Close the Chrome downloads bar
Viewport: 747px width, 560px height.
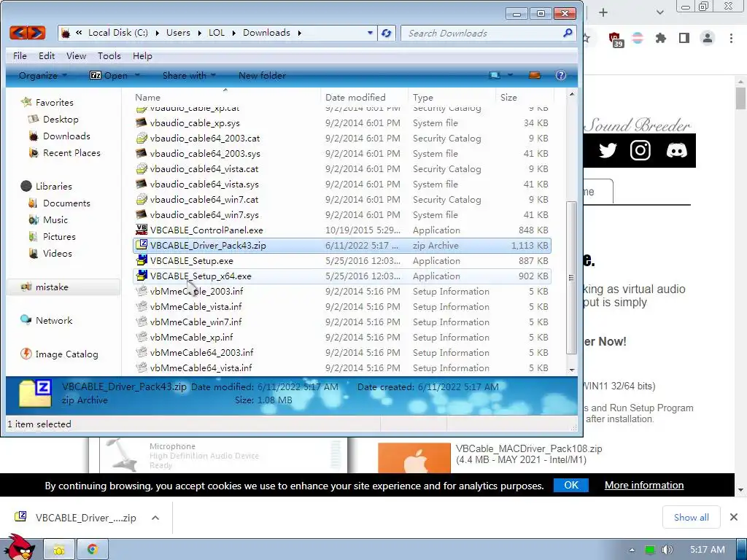[734, 517]
